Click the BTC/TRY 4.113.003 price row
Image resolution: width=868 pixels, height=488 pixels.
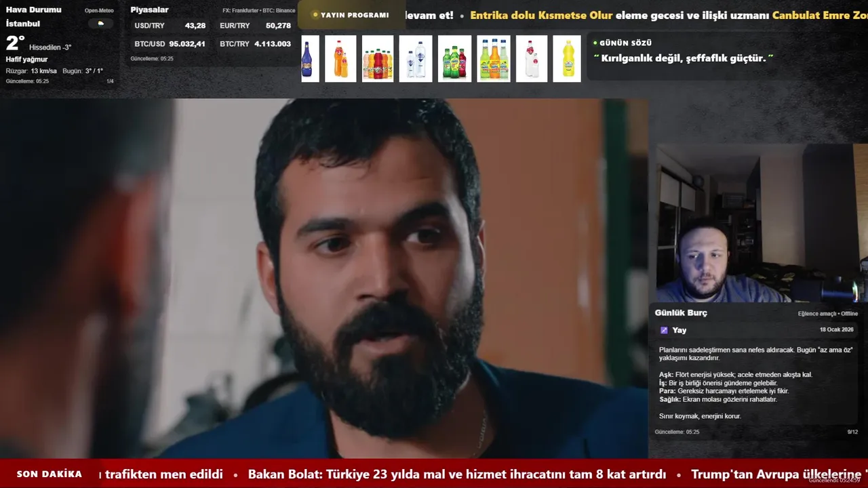tap(256, 44)
